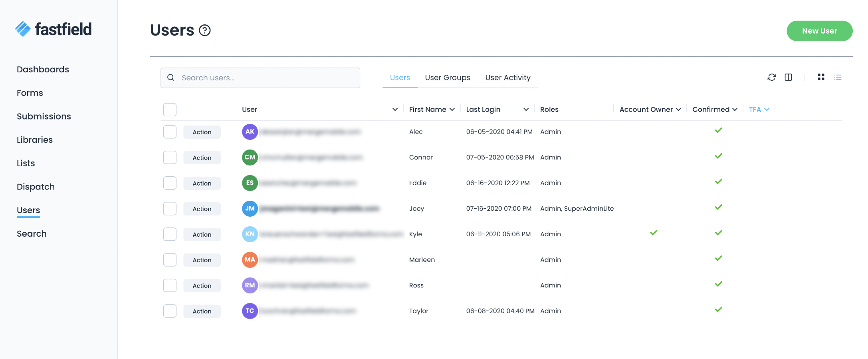The image size is (868, 359).
Task: Switch to grid view layout
Action: (x=821, y=77)
